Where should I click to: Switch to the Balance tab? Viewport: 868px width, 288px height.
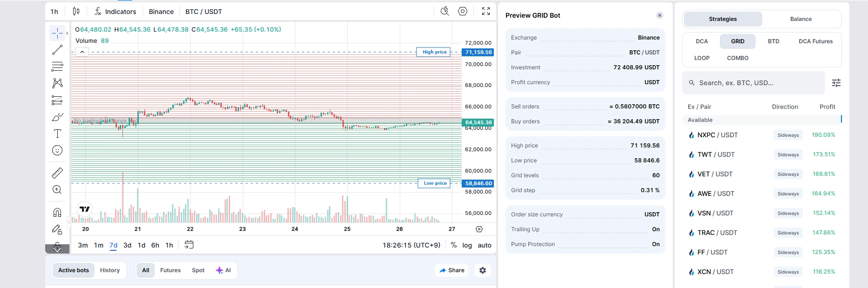[x=801, y=19]
